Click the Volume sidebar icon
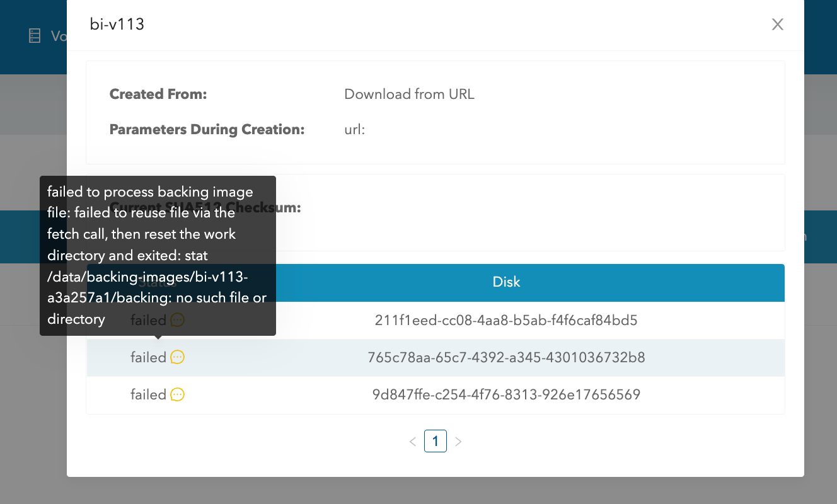 35,36
